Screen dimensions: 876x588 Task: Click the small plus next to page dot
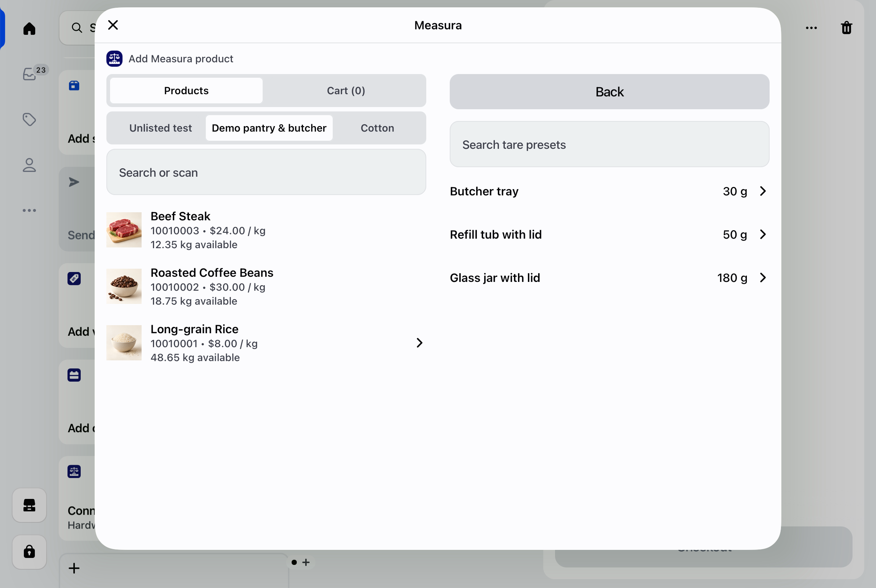click(306, 562)
